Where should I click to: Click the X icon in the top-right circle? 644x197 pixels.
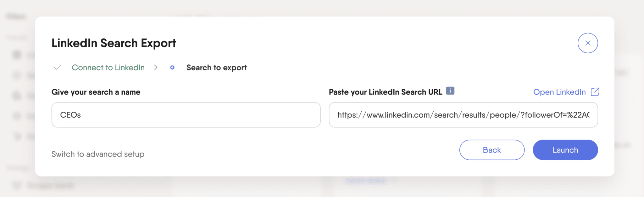tap(587, 43)
